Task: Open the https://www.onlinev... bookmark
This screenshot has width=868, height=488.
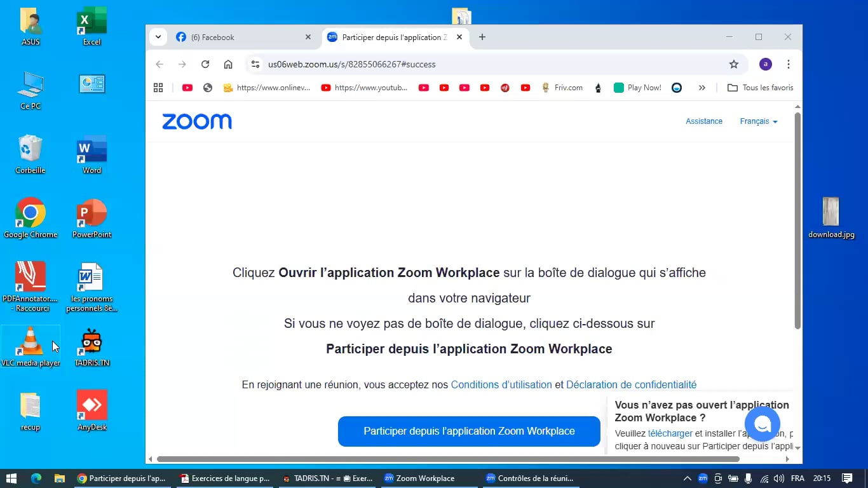Action: tap(267, 88)
